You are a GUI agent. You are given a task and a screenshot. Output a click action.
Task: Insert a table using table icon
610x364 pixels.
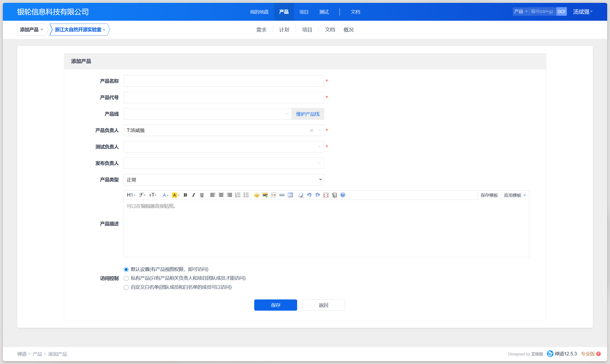pos(290,195)
